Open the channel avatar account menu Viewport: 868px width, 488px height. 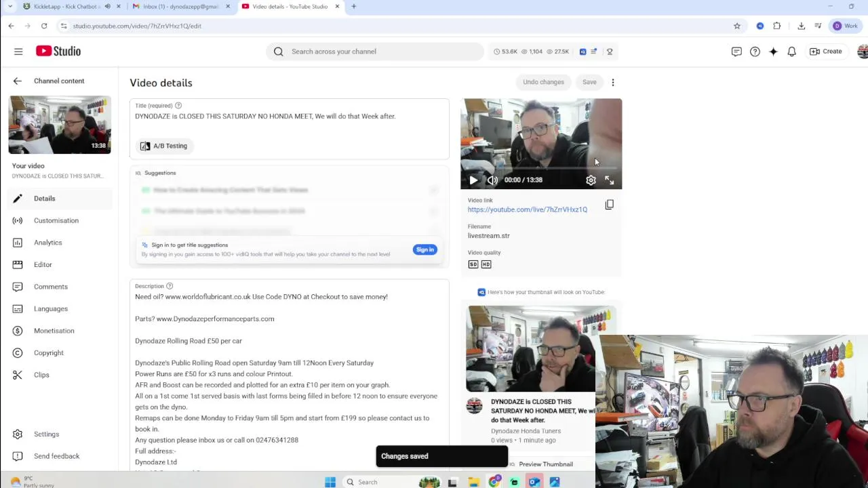point(863,52)
